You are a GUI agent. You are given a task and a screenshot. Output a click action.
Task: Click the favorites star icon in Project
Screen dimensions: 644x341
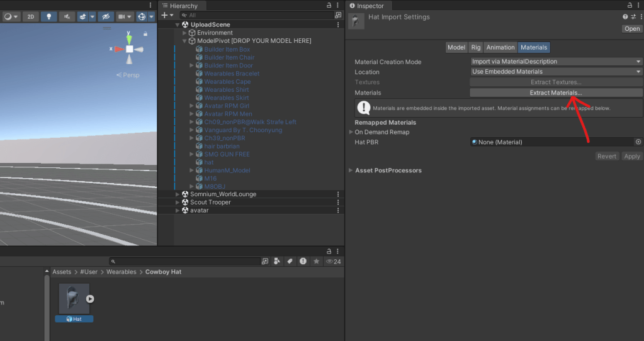[316, 261]
